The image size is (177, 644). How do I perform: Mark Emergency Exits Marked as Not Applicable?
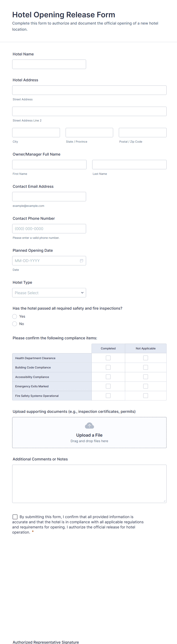coord(145,386)
